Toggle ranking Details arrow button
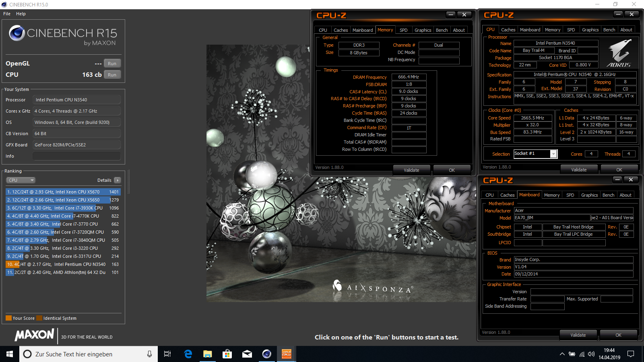The image size is (644, 362). pos(118,180)
